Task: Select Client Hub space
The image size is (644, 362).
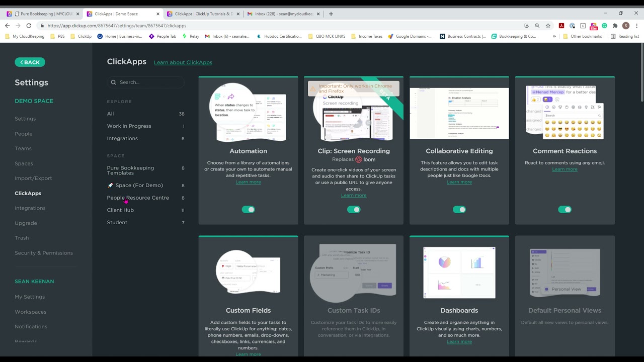Action: 145,210
